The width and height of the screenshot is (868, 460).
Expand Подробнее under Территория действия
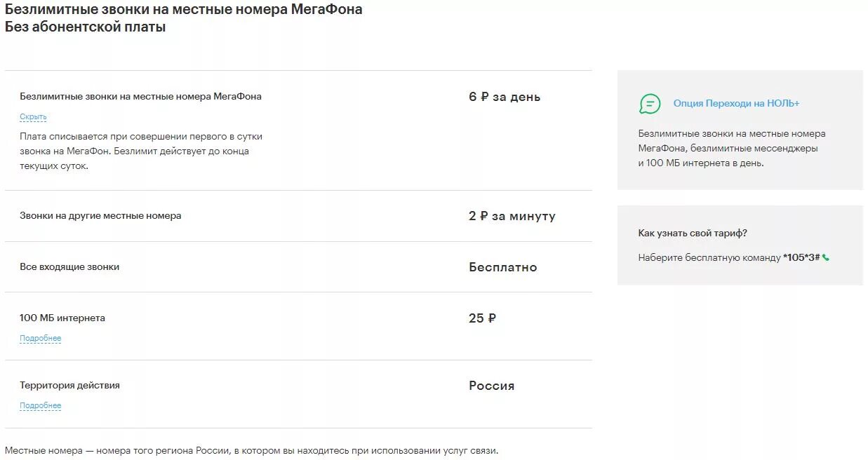click(x=41, y=406)
